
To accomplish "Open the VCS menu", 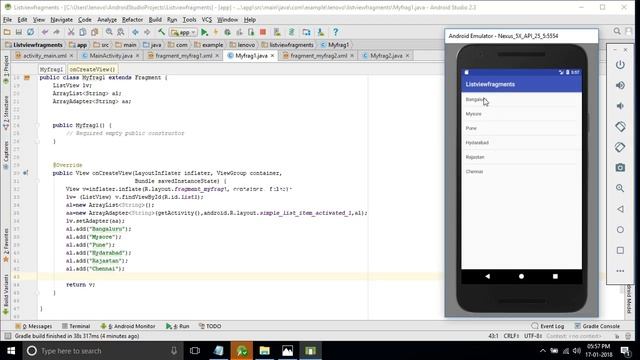I will [207, 20].
